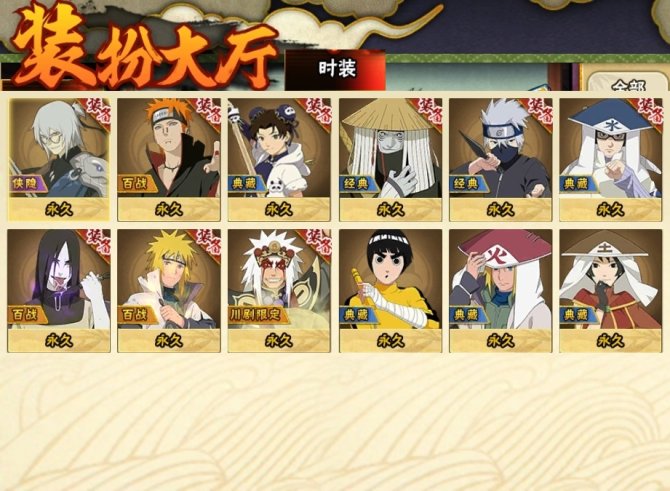Select the 典藏 blue 水 hat costume
670x491 pixels.
tap(611, 159)
